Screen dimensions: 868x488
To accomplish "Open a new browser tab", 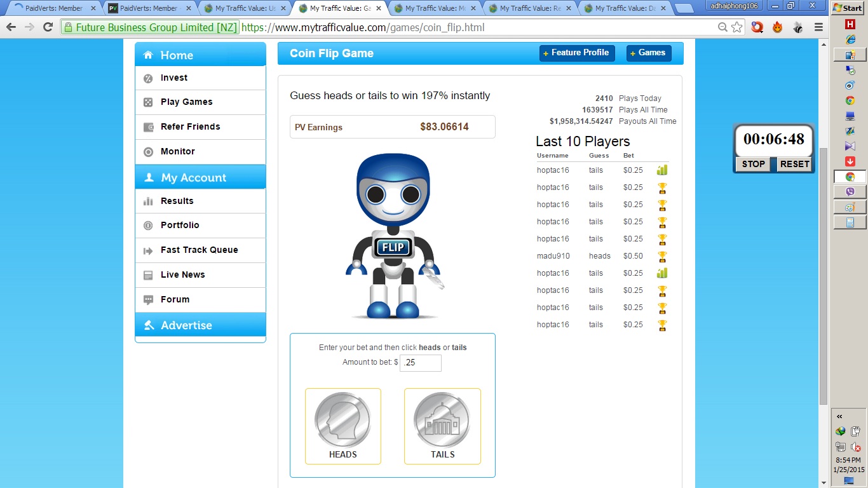I will [x=684, y=8].
